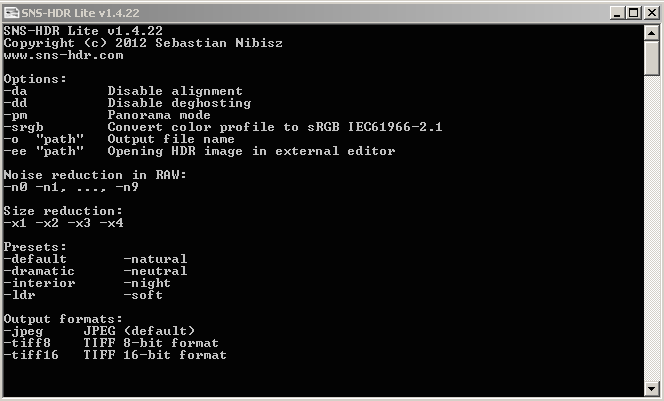Click the -x4 size reduction option
Viewport: 664px width, 401px height.
pos(111,223)
